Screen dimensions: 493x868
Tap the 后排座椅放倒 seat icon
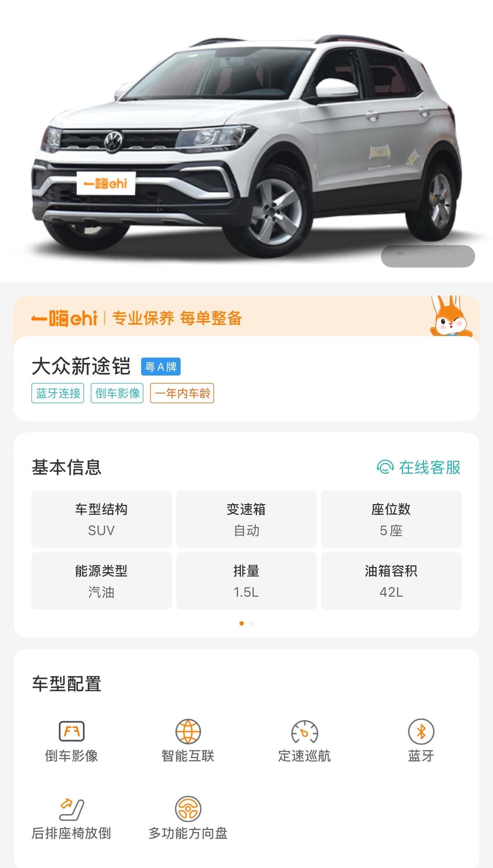pyautogui.click(x=71, y=809)
